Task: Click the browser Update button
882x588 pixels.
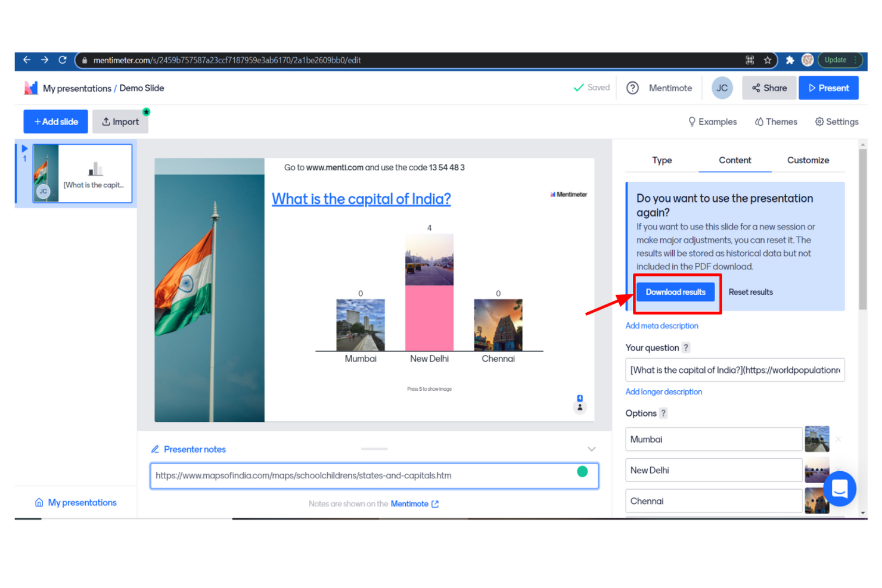Action: point(840,60)
